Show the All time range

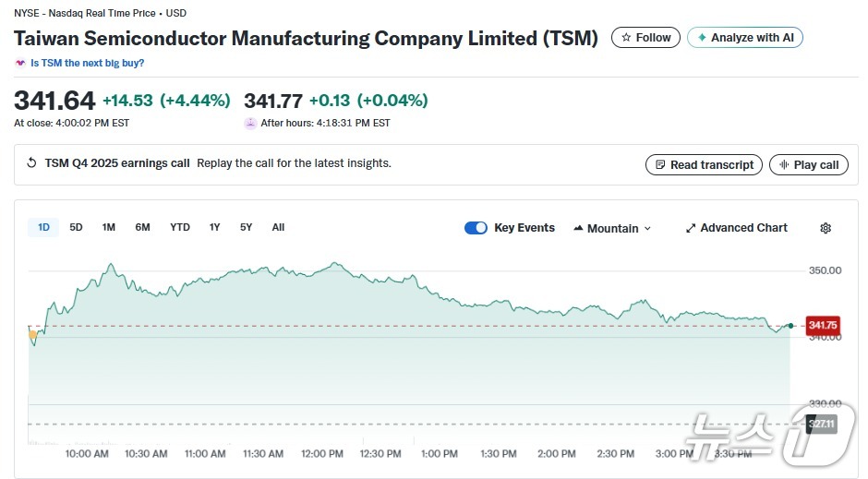tap(278, 227)
